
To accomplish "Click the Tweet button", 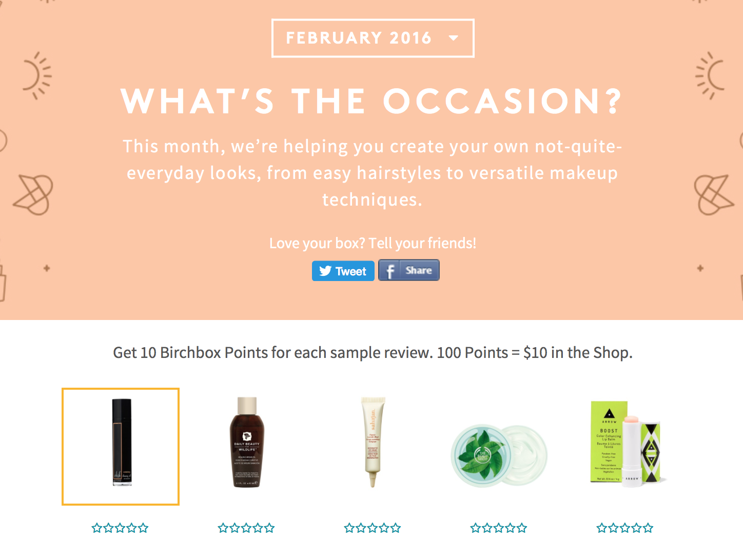I will [343, 271].
